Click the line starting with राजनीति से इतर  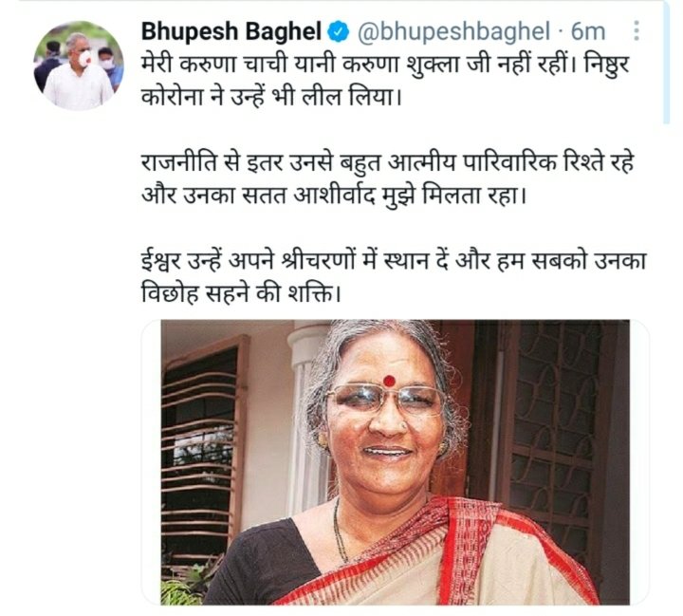point(387,163)
